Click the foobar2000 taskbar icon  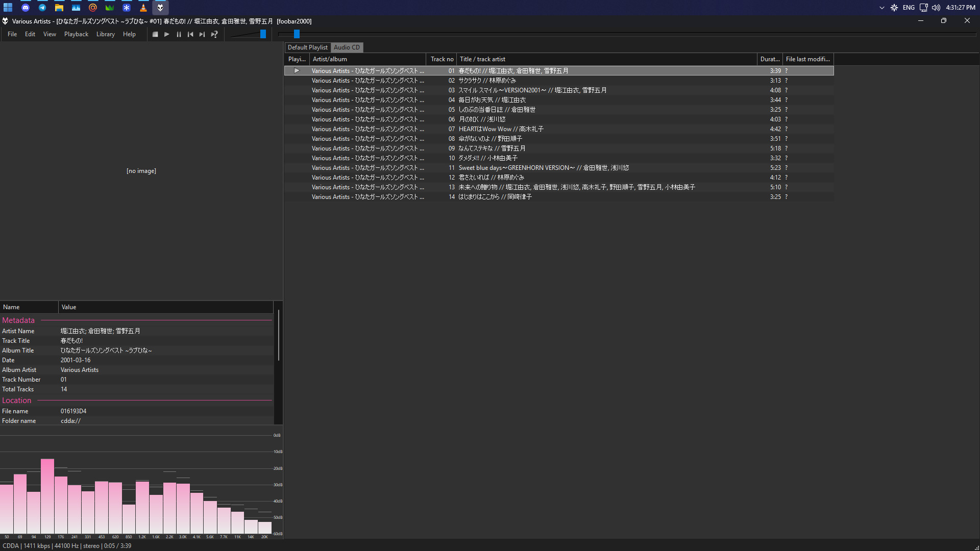coord(160,8)
